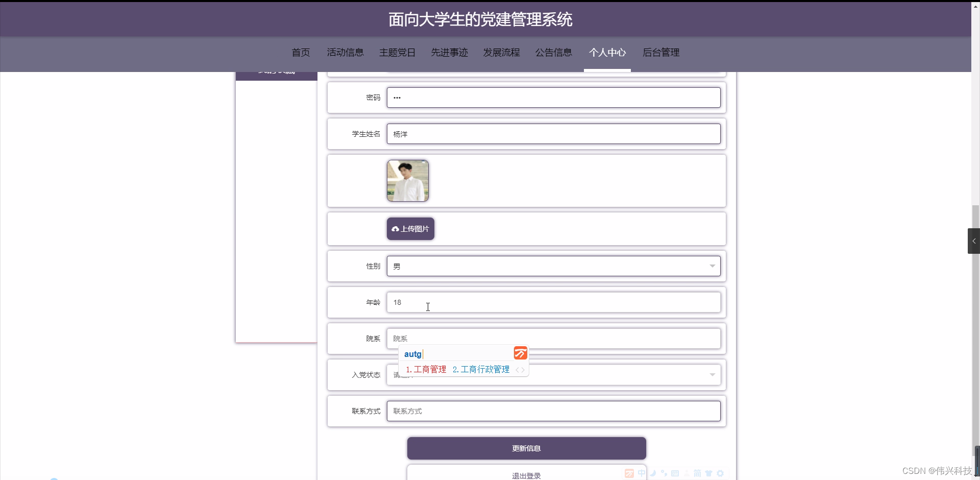Toggle the 中 Chinese/English input mode

pyautogui.click(x=641, y=474)
